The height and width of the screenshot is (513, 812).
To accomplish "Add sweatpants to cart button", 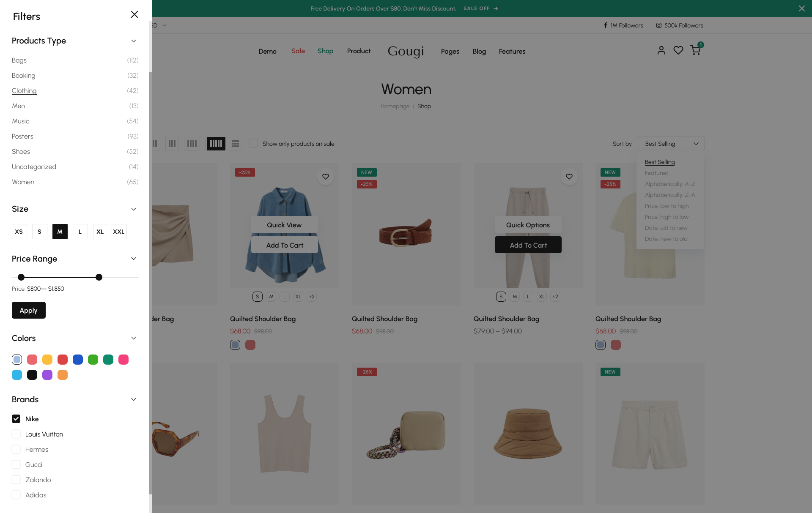I will tap(528, 245).
